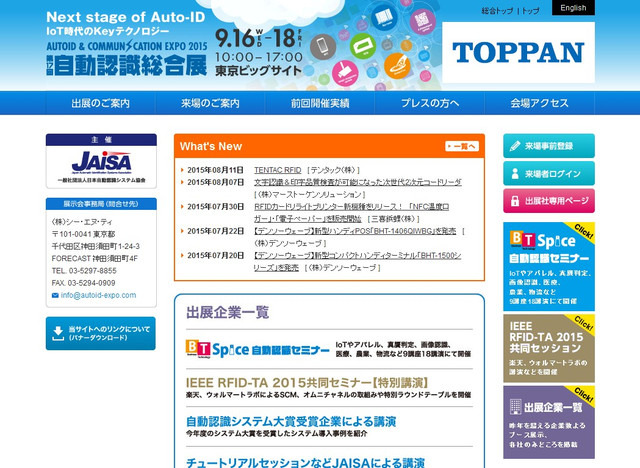The height and width of the screenshot is (468, 640).
Task: Switch the site language to English
Action: coord(573,8)
